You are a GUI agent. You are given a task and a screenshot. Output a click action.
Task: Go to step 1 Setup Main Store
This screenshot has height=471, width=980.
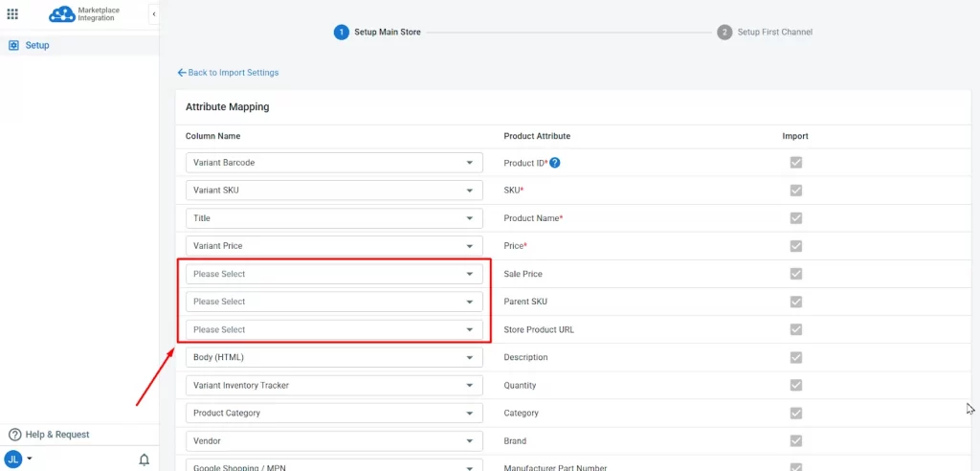pyautogui.click(x=377, y=32)
